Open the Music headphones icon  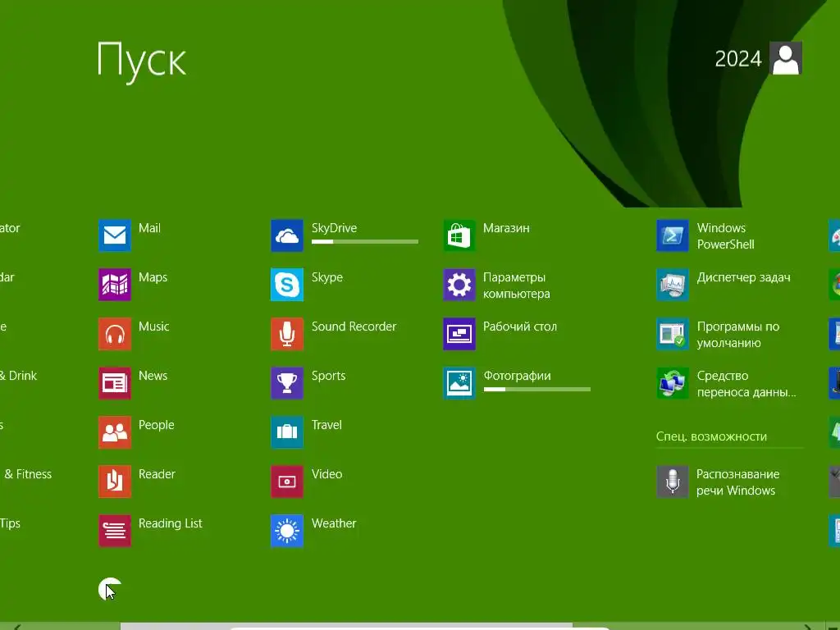tap(115, 334)
